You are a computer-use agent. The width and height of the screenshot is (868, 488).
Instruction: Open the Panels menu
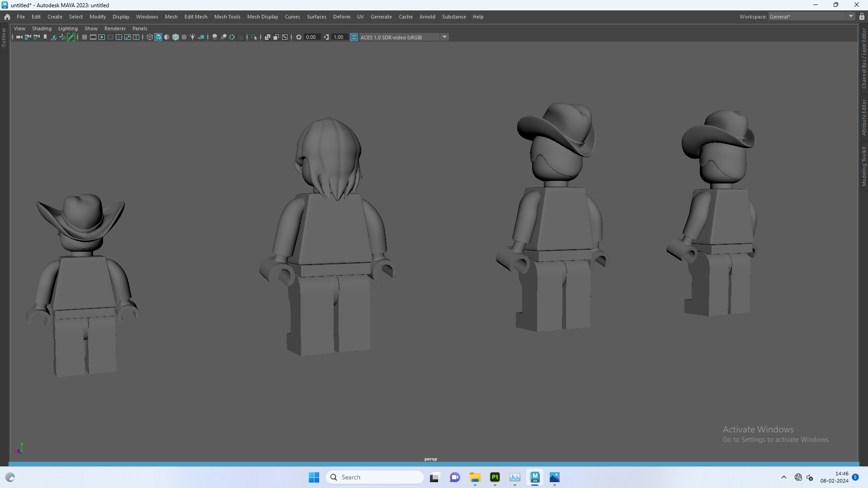coord(140,28)
